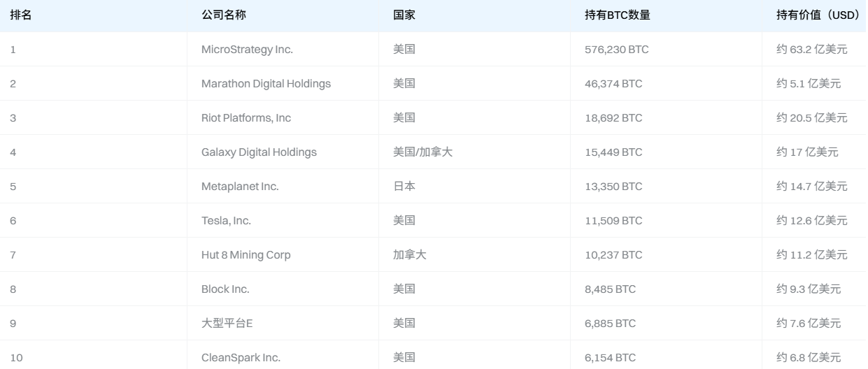Screen dimensions: 868x369
Task: Click the 排名 column header
Action: (20, 15)
